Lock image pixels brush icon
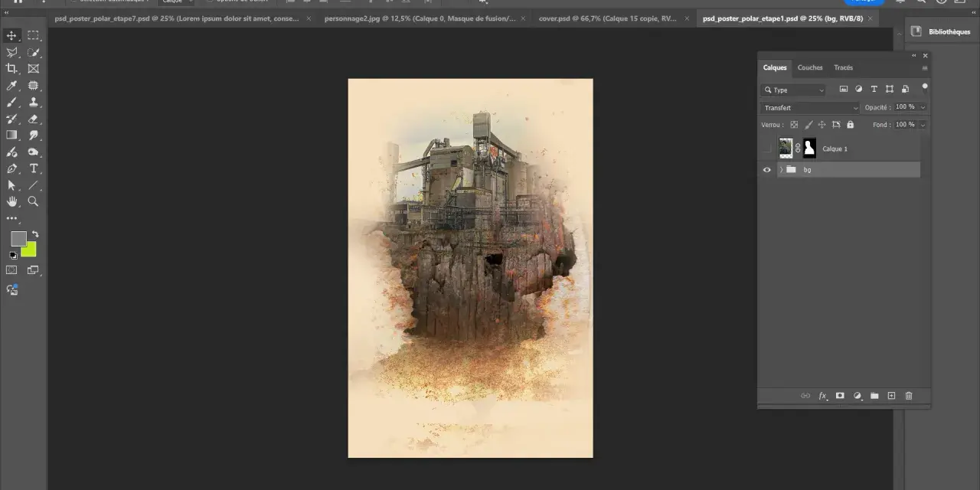Screen dimensions: 980x490 pyautogui.click(x=808, y=125)
